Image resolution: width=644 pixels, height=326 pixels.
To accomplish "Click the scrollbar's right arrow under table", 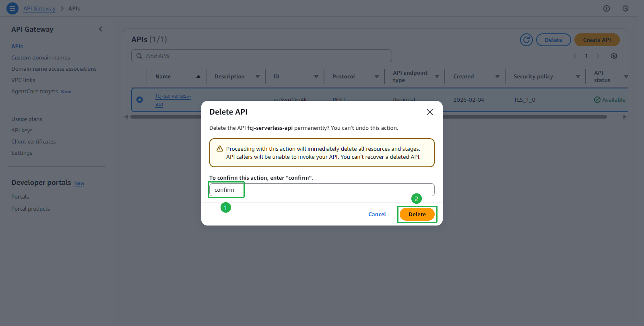I will 625,117.
